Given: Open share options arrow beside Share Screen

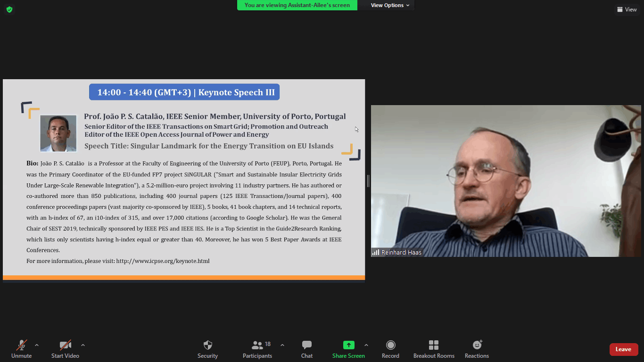Looking at the screenshot, I should (x=366, y=345).
